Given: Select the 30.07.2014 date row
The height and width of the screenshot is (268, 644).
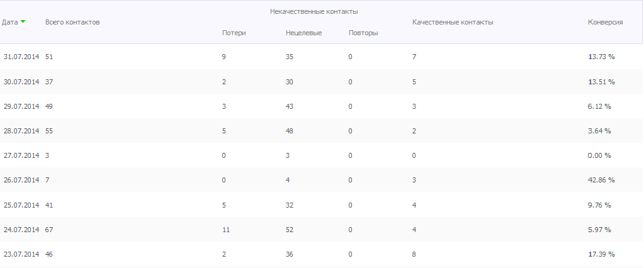Looking at the screenshot, I should point(322,82).
